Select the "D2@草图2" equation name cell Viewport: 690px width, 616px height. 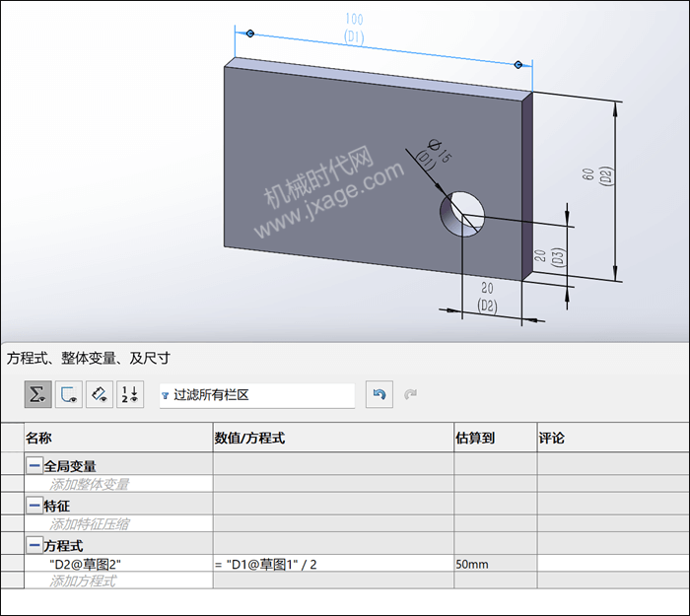point(119,564)
